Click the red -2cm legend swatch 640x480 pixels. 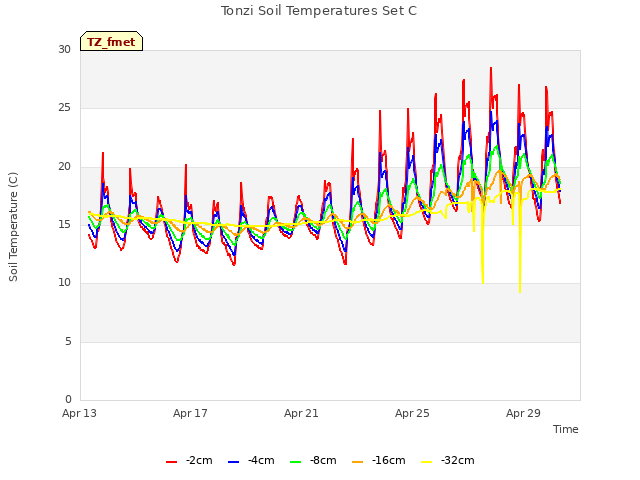click(x=171, y=462)
